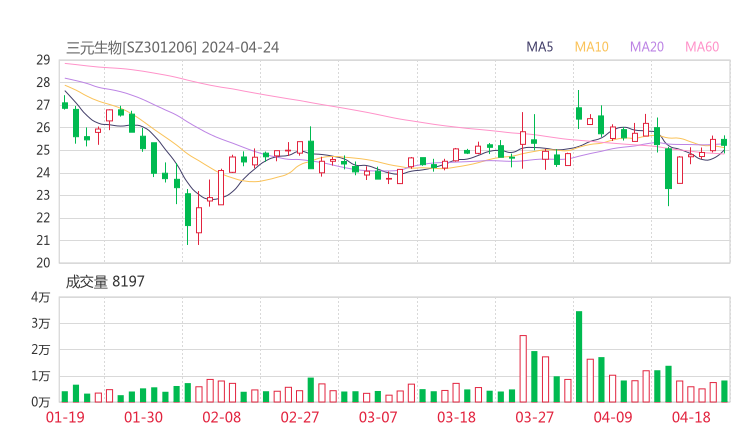Click the tallest green volume bar
The height and width of the screenshot is (440, 740).
[x=579, y=357]
